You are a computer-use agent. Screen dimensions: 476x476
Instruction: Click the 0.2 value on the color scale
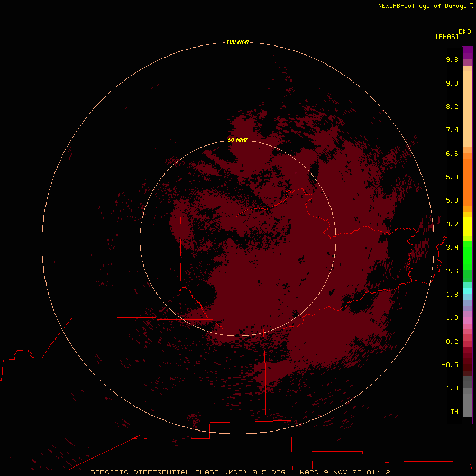452,342
